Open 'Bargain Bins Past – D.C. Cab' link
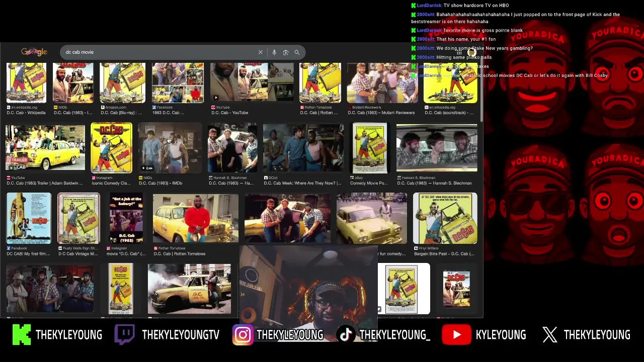Screen dimensions: 644x362 [444, 254]
